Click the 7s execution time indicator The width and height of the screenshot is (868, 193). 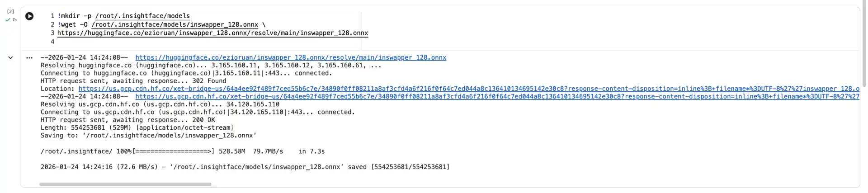pyautogui.click(x=14, y=20)
